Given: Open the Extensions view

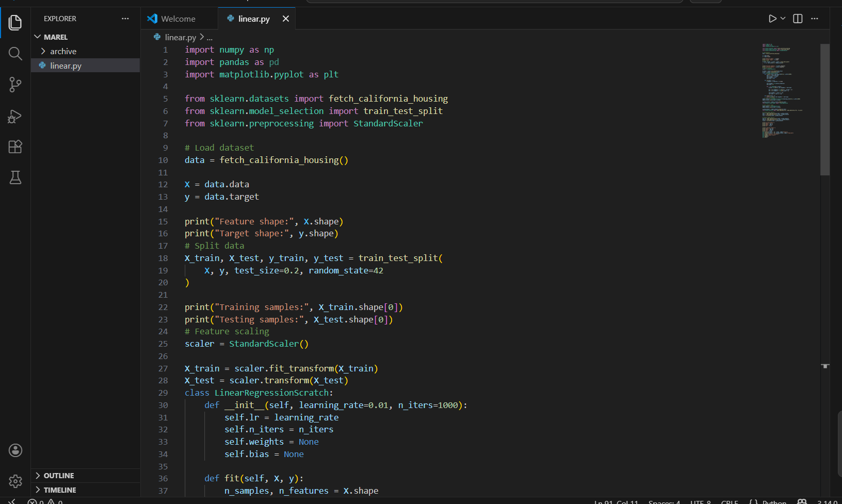Looking at the screenshot, I should [x=15, y=147].
